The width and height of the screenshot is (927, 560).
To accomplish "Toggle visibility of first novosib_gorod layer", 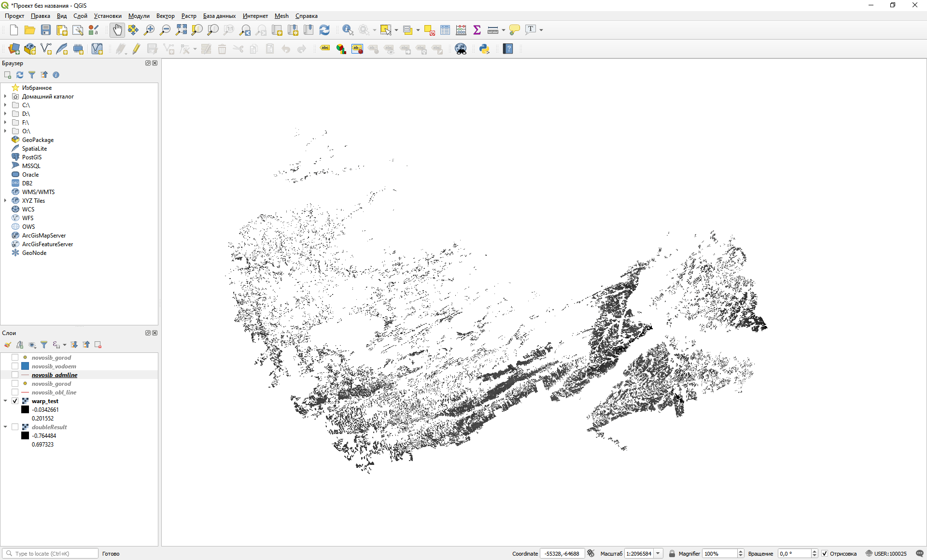I will [15, 358].
